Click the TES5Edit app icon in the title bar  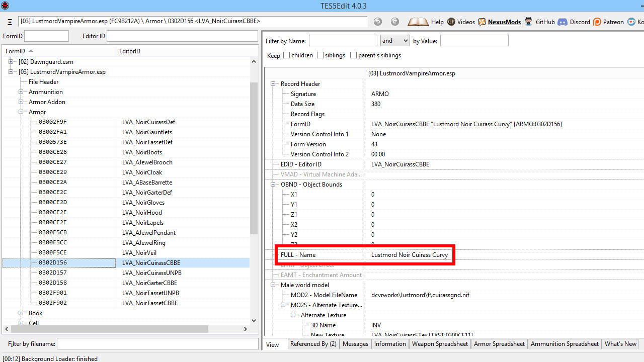[x=6, y=6]
